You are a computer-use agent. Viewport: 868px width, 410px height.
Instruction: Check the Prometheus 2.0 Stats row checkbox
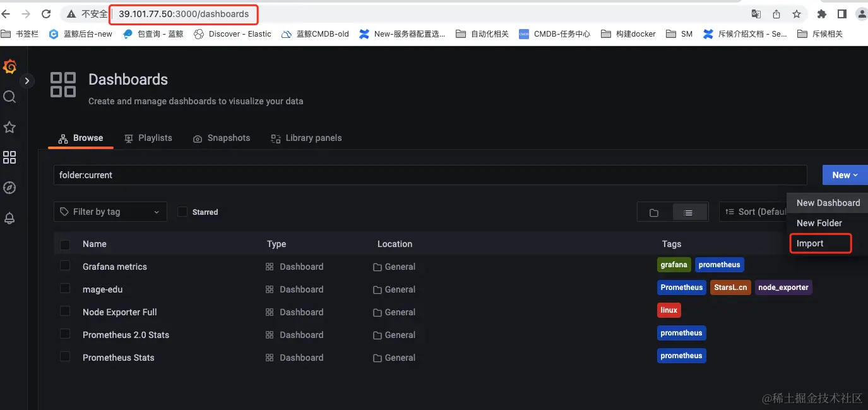point(65,334)
